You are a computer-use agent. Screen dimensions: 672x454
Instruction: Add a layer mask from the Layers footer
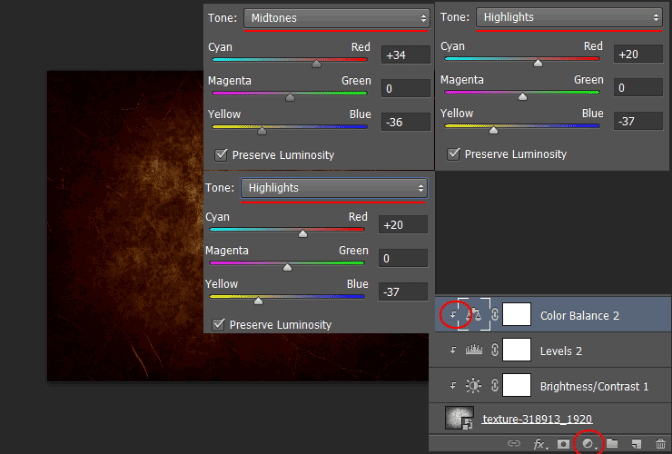(x=563, y=444)
